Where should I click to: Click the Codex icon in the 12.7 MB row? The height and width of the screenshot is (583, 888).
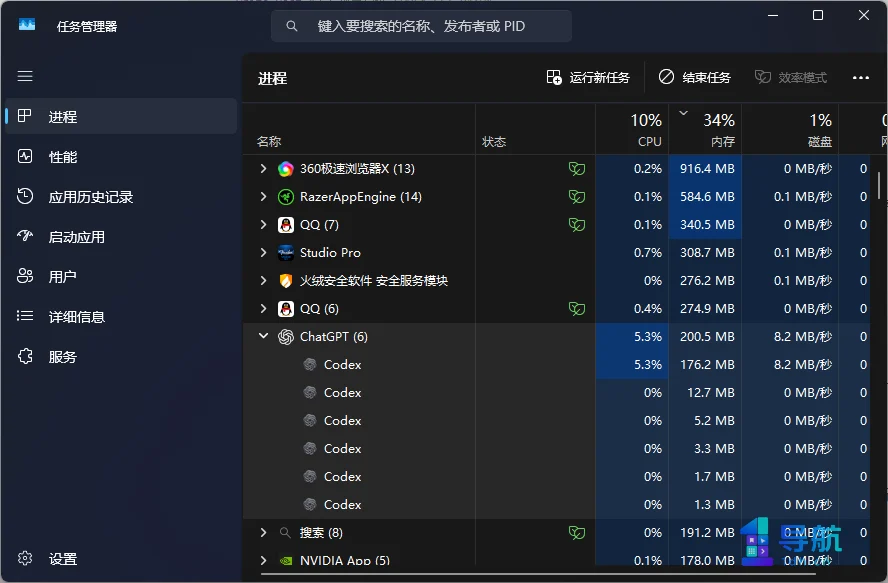pyautogui.click(x=310, y=392)
